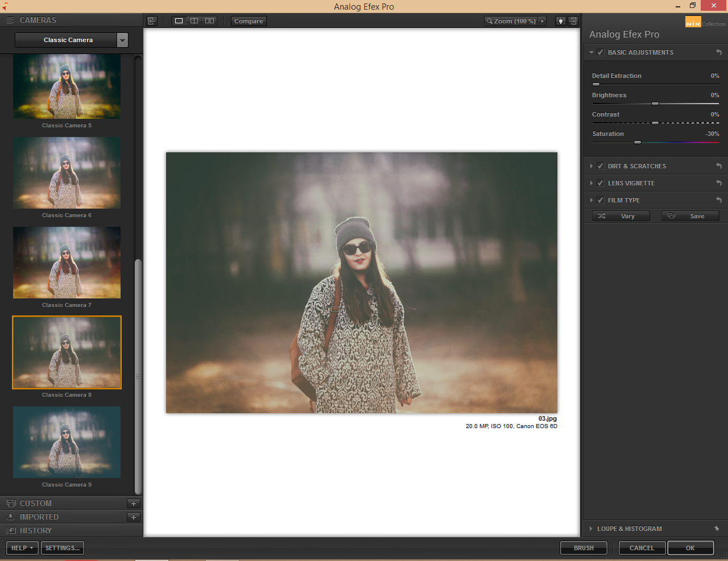Change background color lightbulb icon

click(561, 21)
